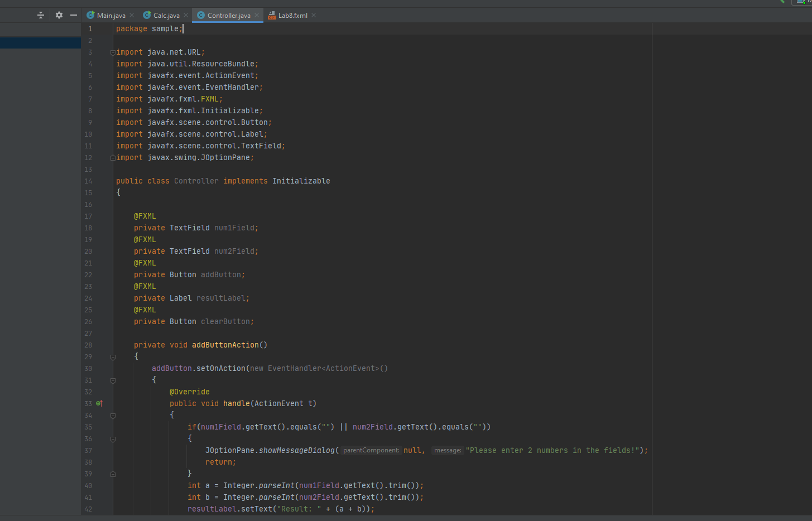Close the Controller.java editor tab
The image size is (812, 521).
[x=257, y=15]
